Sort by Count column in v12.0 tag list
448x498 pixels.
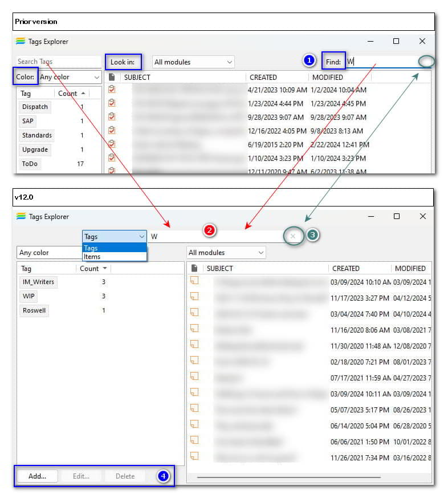click(x=93, y=269)
